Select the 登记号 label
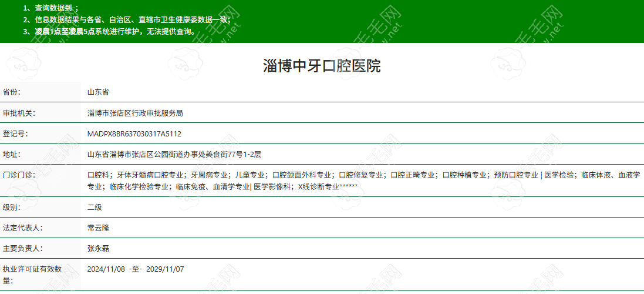 [x=15, y=133]
